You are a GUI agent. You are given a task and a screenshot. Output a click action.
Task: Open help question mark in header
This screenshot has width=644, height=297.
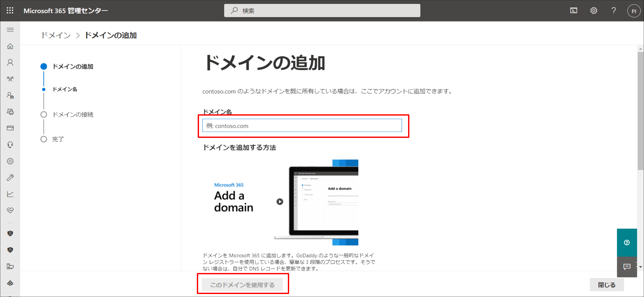[614, 11]
